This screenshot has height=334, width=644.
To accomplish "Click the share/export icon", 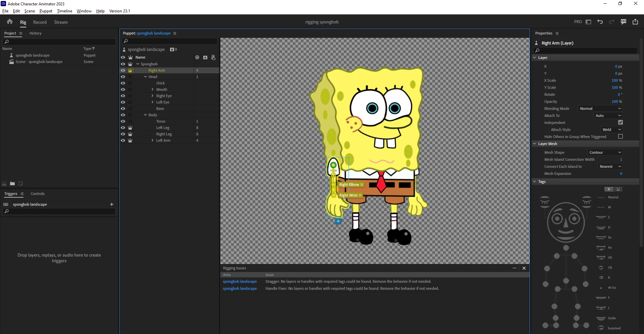I will point(635,22).
